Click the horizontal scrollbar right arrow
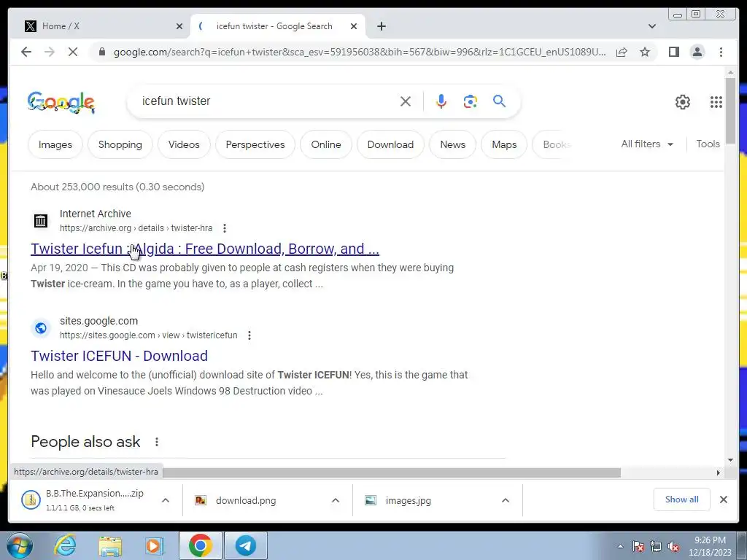This screenshot has height=560, width=747. pyautogui.click(x=719, y=472)
